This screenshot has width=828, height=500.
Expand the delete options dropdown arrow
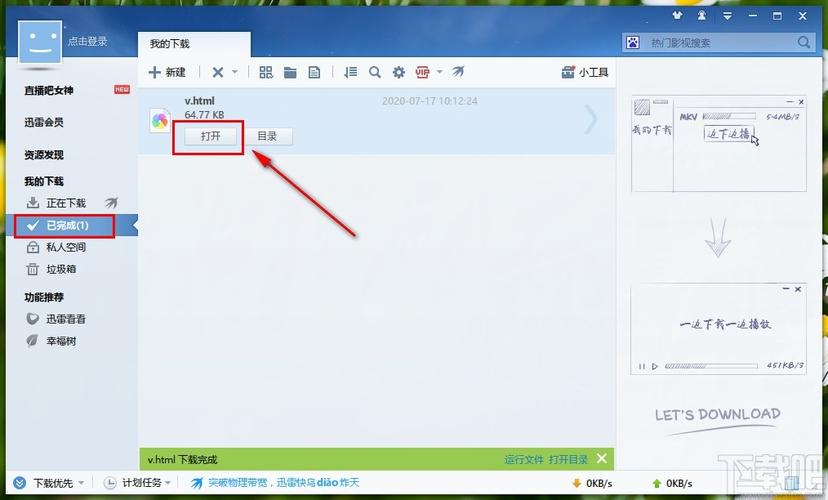click(x=235, y=72)
